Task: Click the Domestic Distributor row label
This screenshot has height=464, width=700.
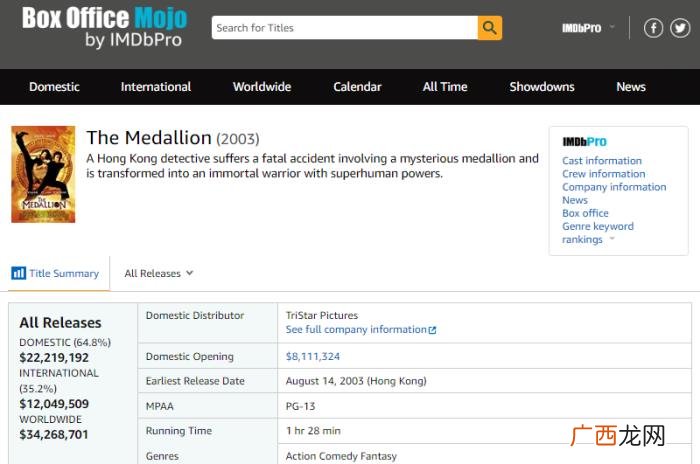Action: click(x=195, y=315)
